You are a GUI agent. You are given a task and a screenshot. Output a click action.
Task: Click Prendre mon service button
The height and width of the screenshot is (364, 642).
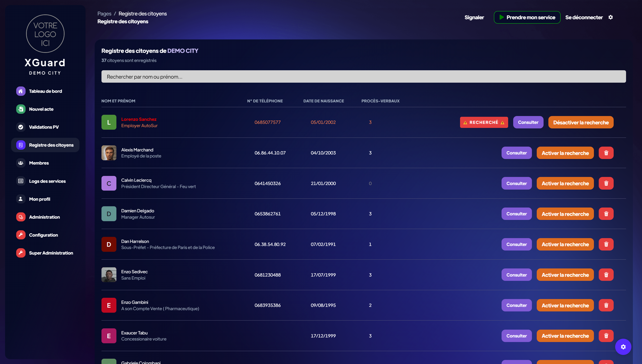527,17
